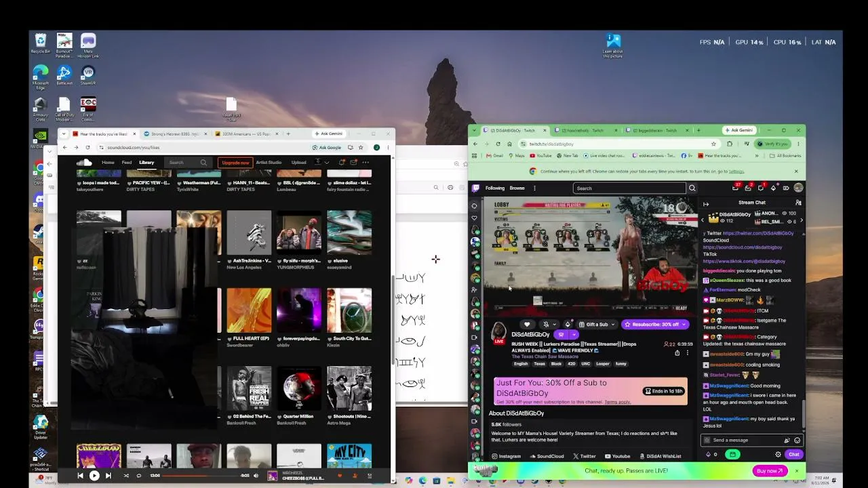
Task: Click the Upgrade now button
Action: [x=235, y=163]
